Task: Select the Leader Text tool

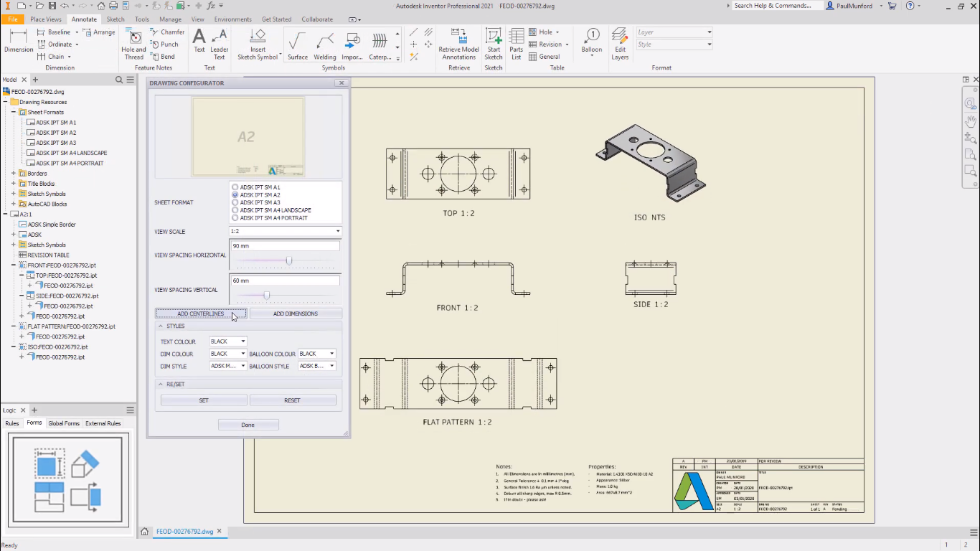Action: click(x=220, y=44)
